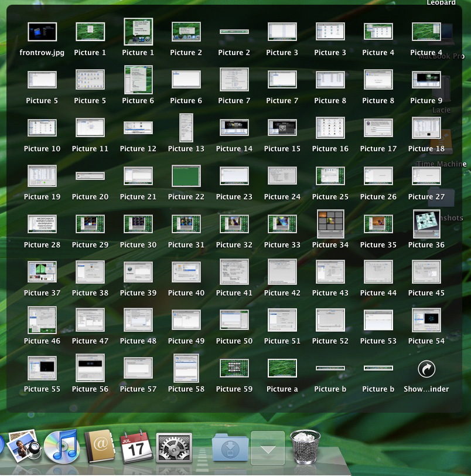The width and height of the screenshot is (471, 476).
Task: Open System Preferences gear icon
Action: point(174,448)
